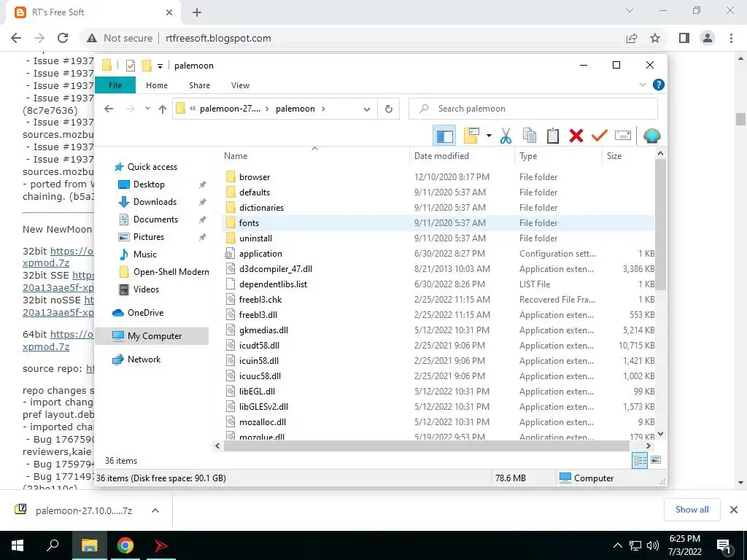Select Downloads in navigation pane

pos(155,202)
